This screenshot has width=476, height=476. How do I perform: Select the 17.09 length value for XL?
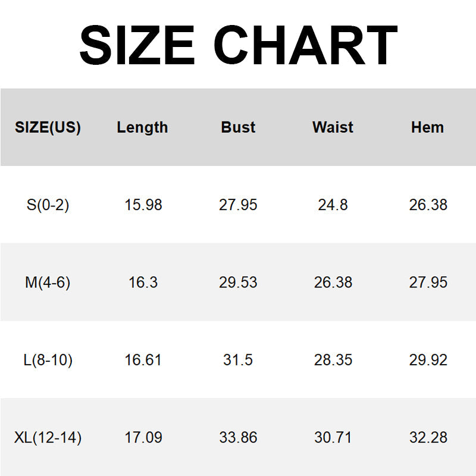pos(143,438)
